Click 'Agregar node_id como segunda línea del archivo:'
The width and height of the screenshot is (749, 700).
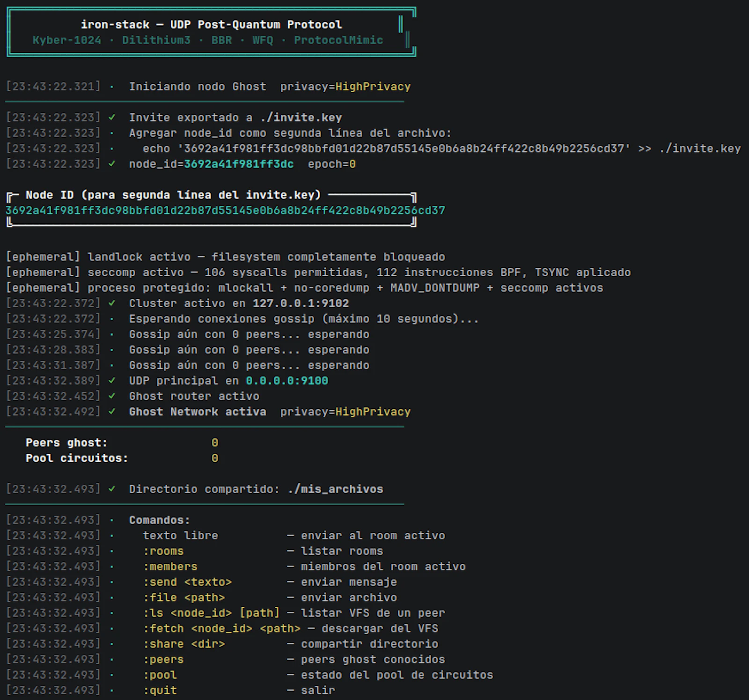pyautogui.click(x=290, y=133)
